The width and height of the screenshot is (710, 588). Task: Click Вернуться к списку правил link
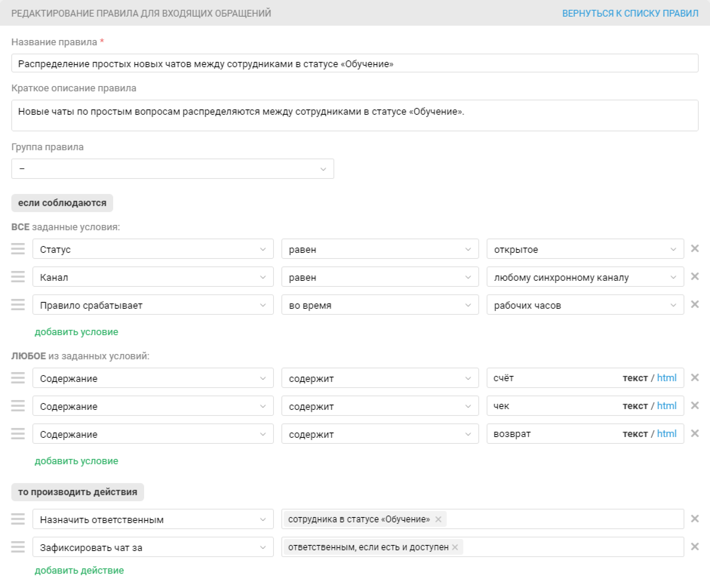[x=630, y=13]
